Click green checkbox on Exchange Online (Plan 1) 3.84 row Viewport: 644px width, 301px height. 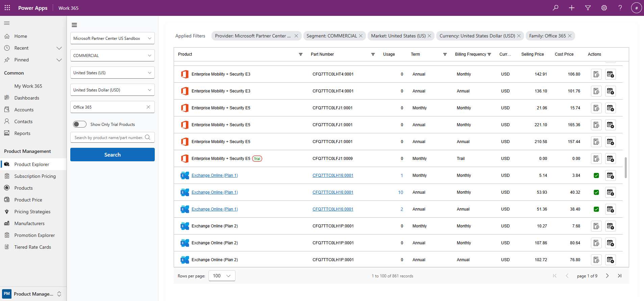[596, 175]
